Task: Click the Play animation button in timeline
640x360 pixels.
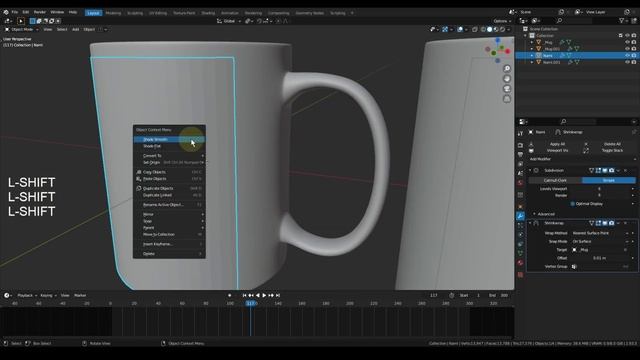Action: [x=264, y=295]
